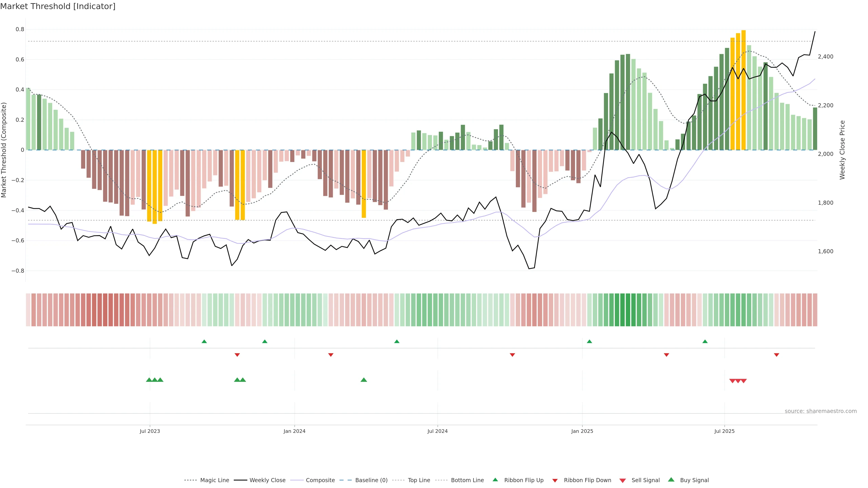
Task: Toggle the Composite legend entry
Action: coord(320,480)
